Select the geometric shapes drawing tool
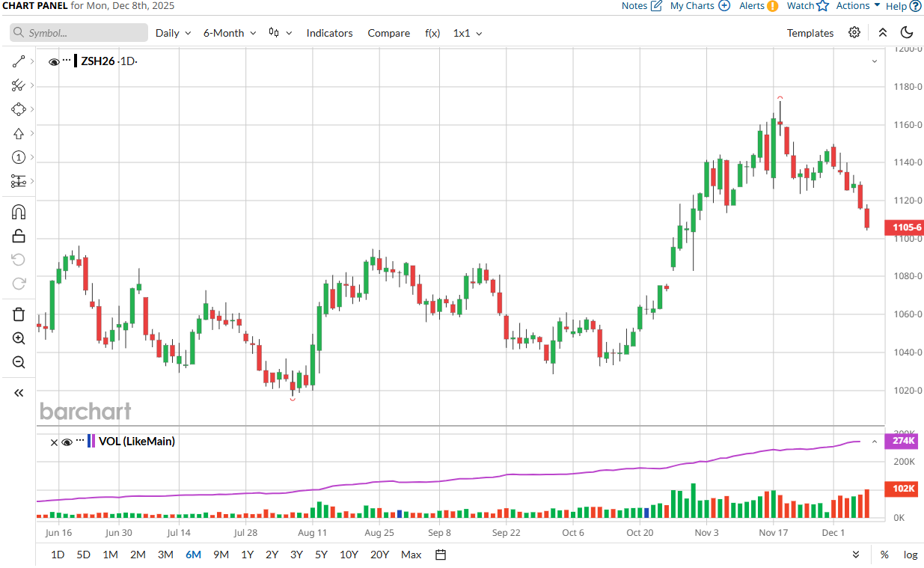Image resolution: width=924 pixels, height=568 pixels. point(19,109)
